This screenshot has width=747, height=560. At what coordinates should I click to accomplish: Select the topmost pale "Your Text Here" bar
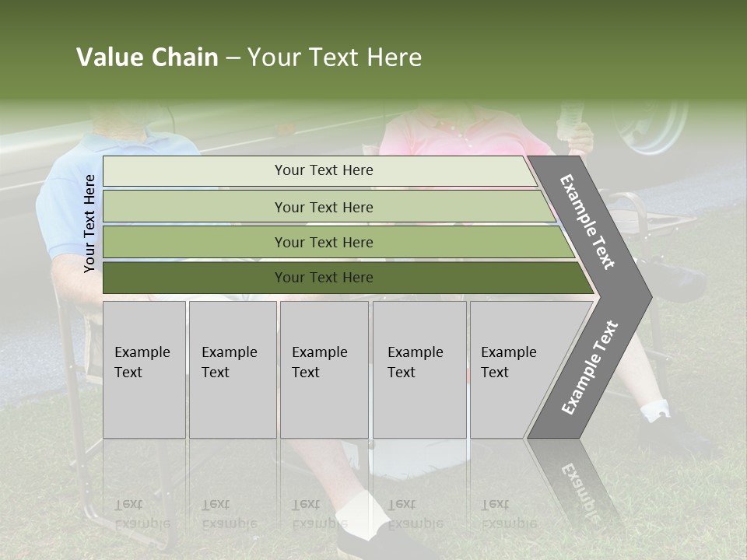pos(323,170)
